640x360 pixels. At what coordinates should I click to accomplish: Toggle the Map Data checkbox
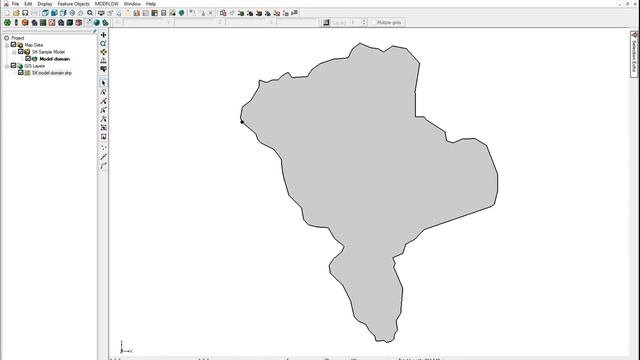(13, 45)
